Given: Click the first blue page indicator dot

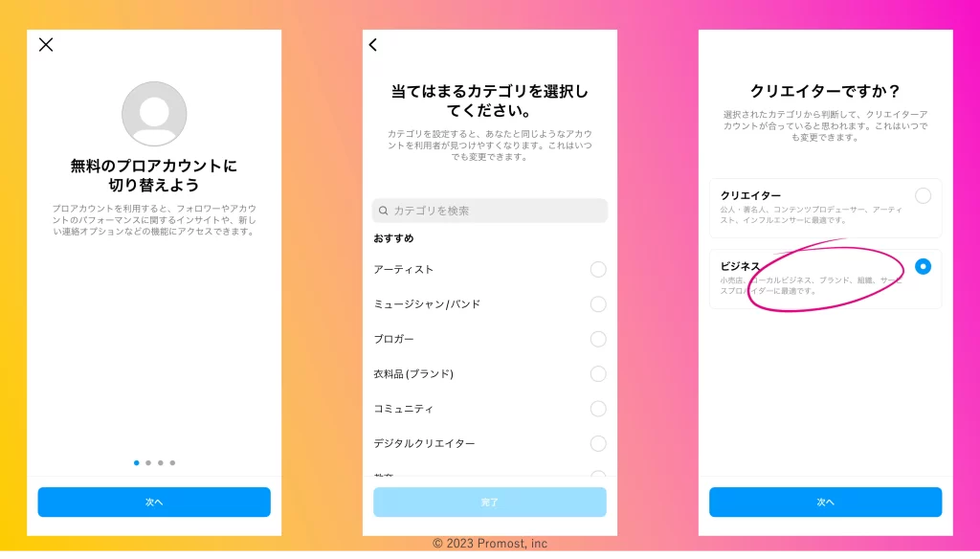Looking at the screenshot, I should 137,462.
